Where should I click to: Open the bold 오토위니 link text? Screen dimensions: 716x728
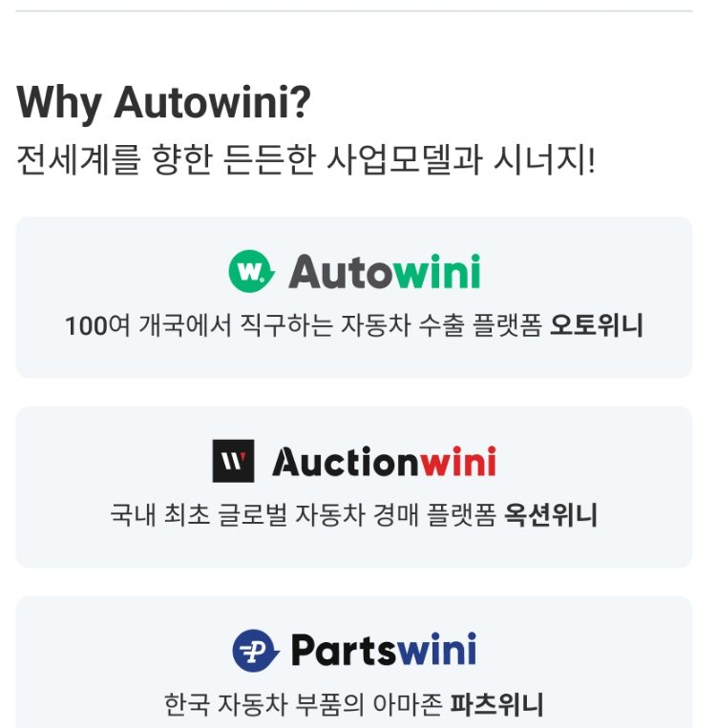click(597, 326)
